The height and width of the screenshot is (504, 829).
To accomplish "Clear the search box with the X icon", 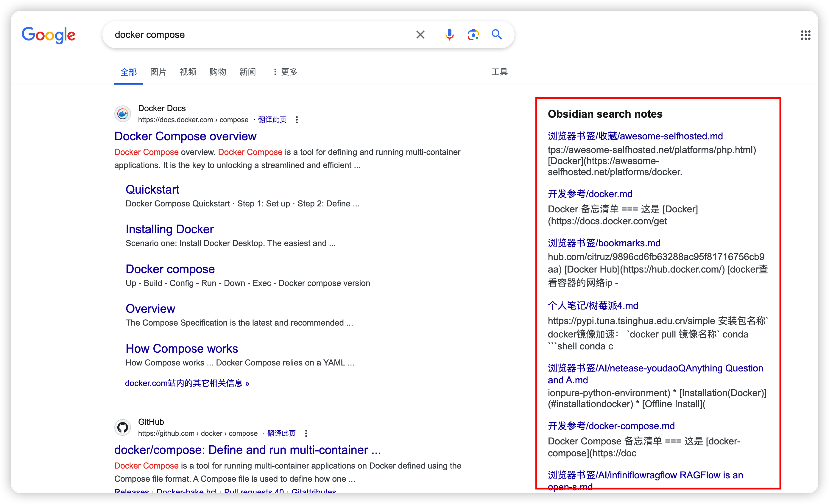I will (420, 35).
